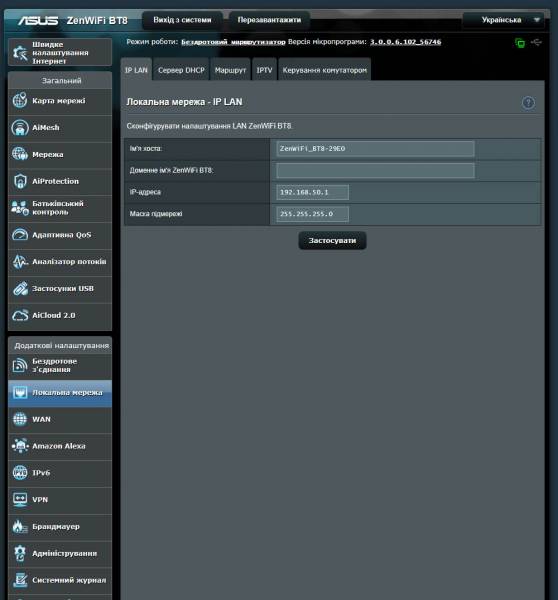Click the VPN monitor icon
558x600 pixels.
tap(20, 499)
